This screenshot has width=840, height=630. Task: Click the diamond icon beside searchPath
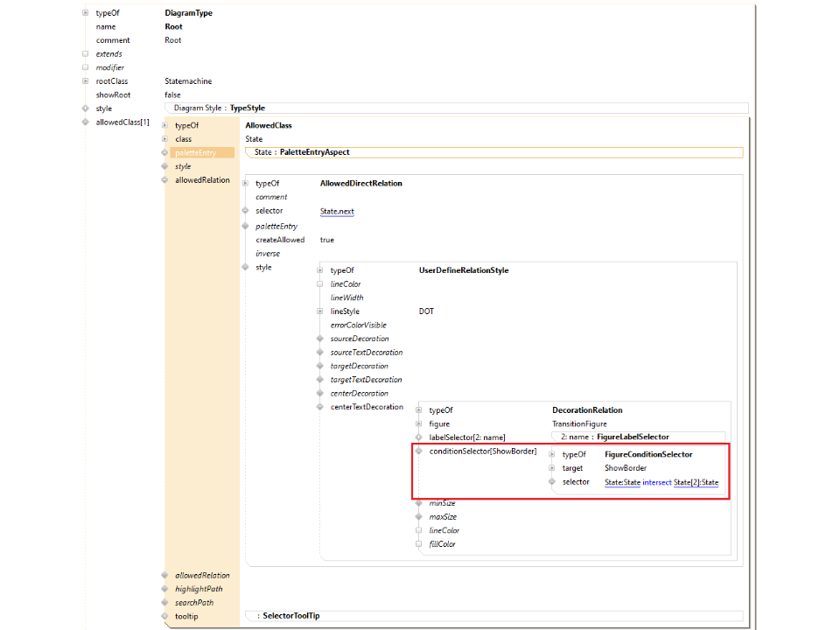pyautogui.click(x=164, y=603)
